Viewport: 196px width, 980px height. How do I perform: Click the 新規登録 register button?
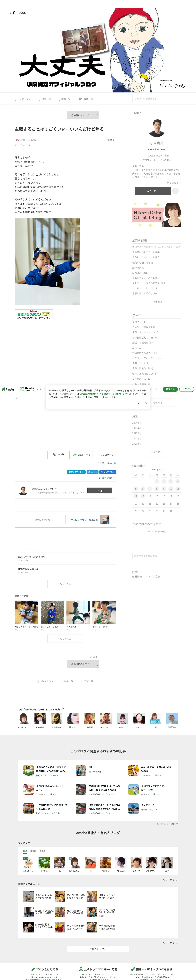point(170,389)
